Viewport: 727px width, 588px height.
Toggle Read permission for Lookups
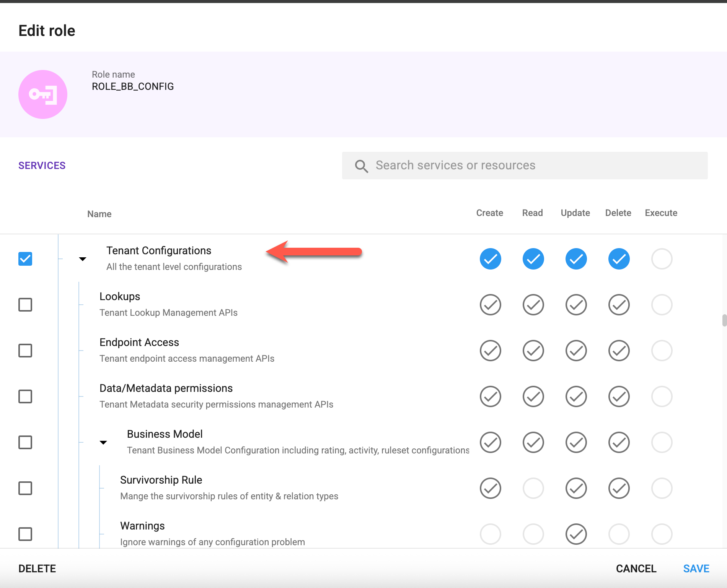click(533, 305)
